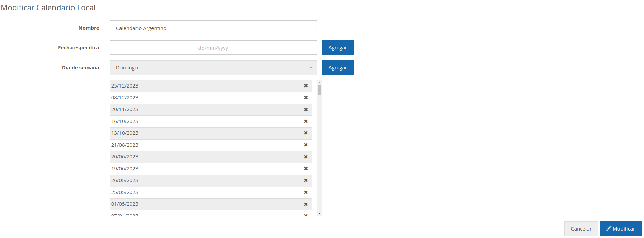Remove the 25/12/2023 date entry
This screenshot has width=644, height=238.
[x=306, y=86]
